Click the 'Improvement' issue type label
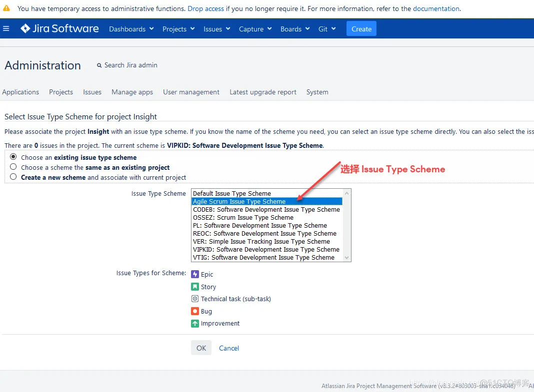This screenshot has width=534, height=392. (x=220, y=323)
